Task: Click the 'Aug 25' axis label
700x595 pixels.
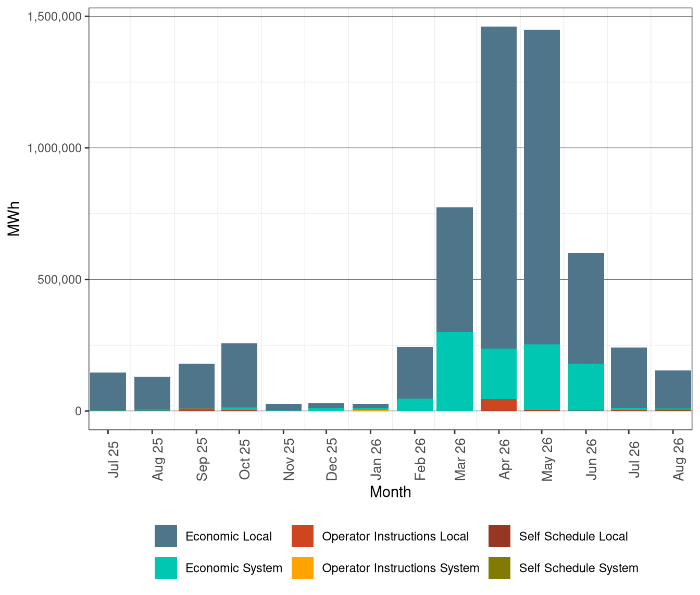Action: [x=157, y=459]
